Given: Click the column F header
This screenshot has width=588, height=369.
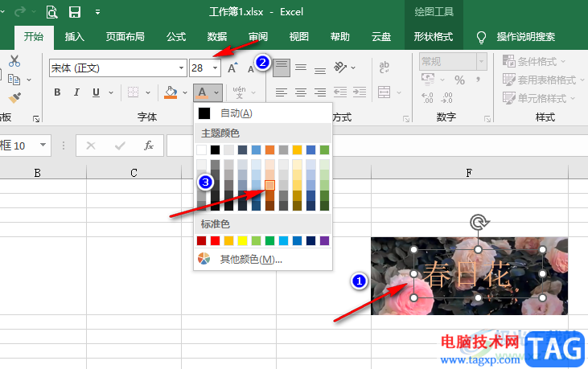Looking at the screenshot, I should [469, 173].
